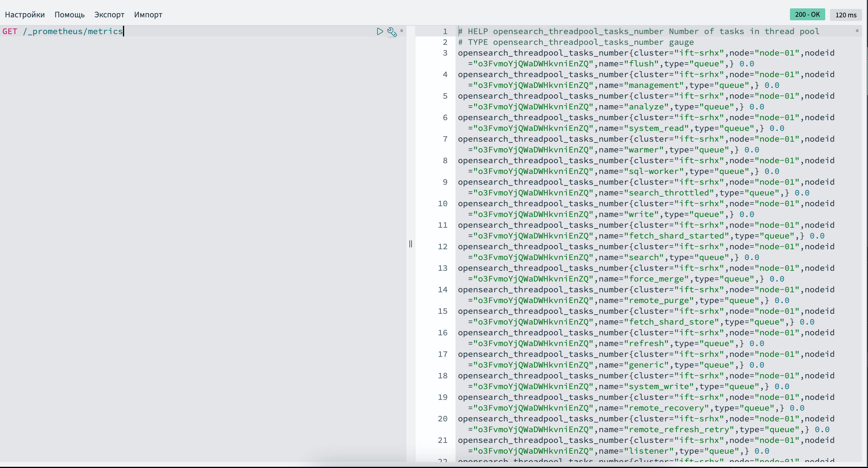Click the 120 ms response time badge

coord(846,15)
